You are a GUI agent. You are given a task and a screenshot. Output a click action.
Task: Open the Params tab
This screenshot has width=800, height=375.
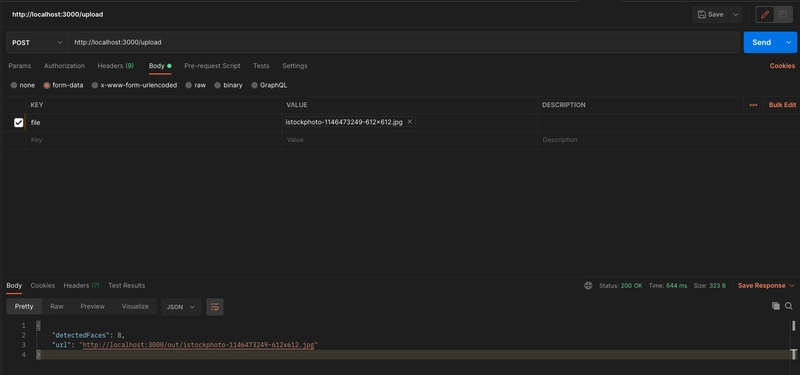point(19,66)
